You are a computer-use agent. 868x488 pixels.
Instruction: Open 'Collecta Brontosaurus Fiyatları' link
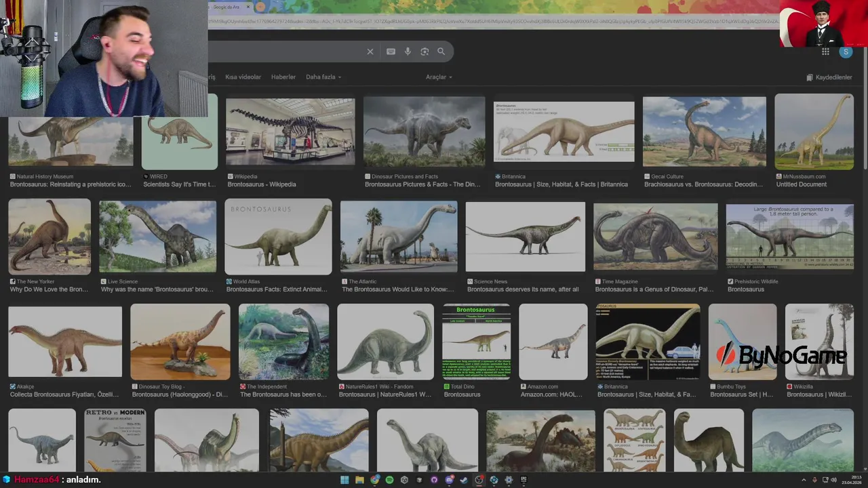coord(64,394)
